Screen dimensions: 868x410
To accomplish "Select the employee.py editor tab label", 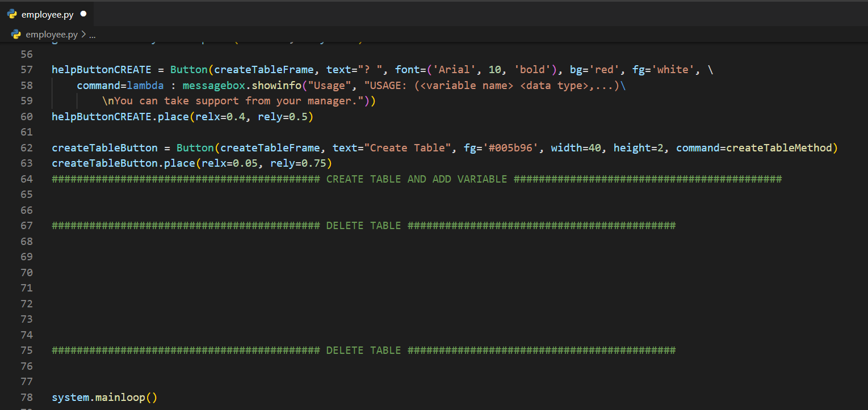I will point(48,14).
